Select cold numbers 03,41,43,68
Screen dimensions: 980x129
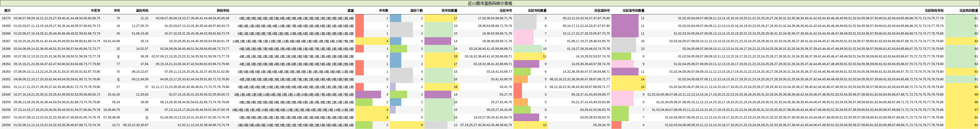point(112,41)
